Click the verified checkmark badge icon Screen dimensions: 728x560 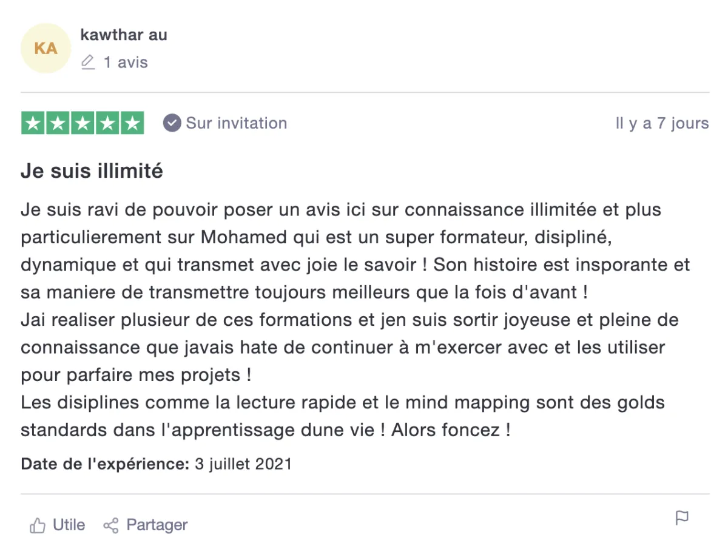click(172, 123)
